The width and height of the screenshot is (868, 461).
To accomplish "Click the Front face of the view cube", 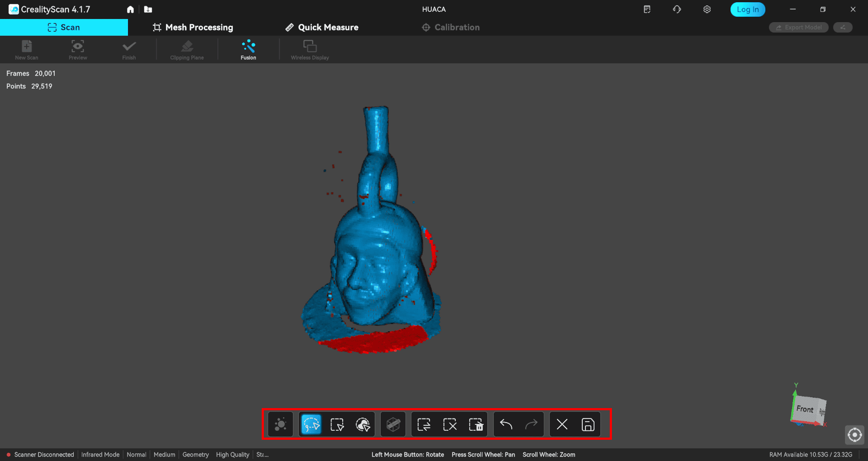I will [x=805, y=409].
